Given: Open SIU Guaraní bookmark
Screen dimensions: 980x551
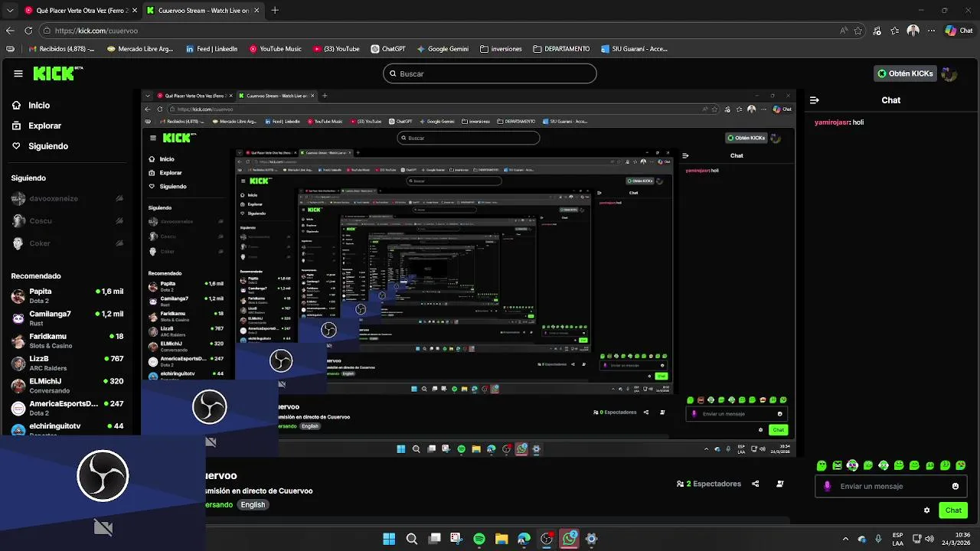Looking at the screenshot, I should [634, 49].
